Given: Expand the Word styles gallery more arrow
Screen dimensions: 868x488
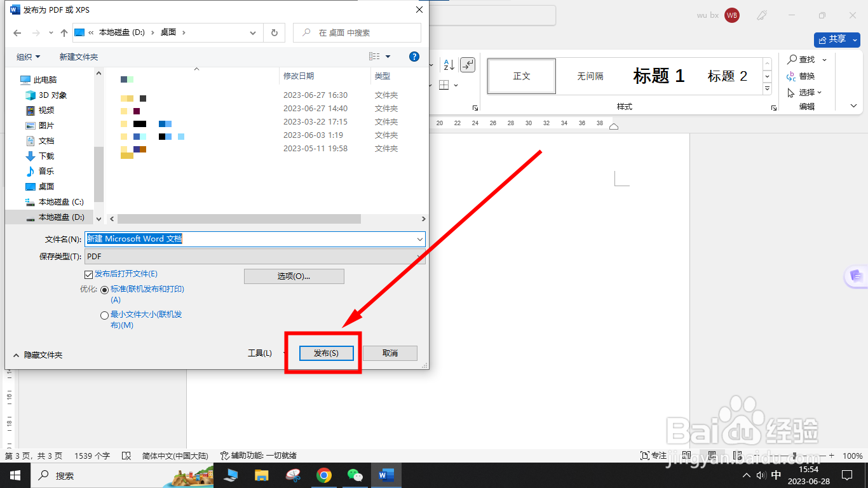Looking at the screenshot, I should [768, 88].
